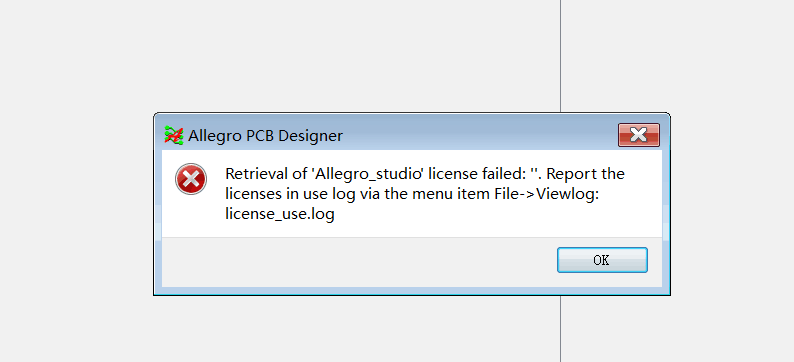This screenshot has height=362, width=794.
Task: Click the 'File->Viewlog:' text in message
Action: [x=547, y=194]
